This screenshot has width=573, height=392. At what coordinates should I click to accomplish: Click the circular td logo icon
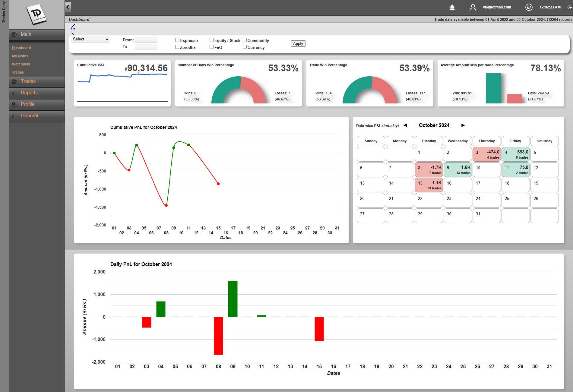pos(529,7)
